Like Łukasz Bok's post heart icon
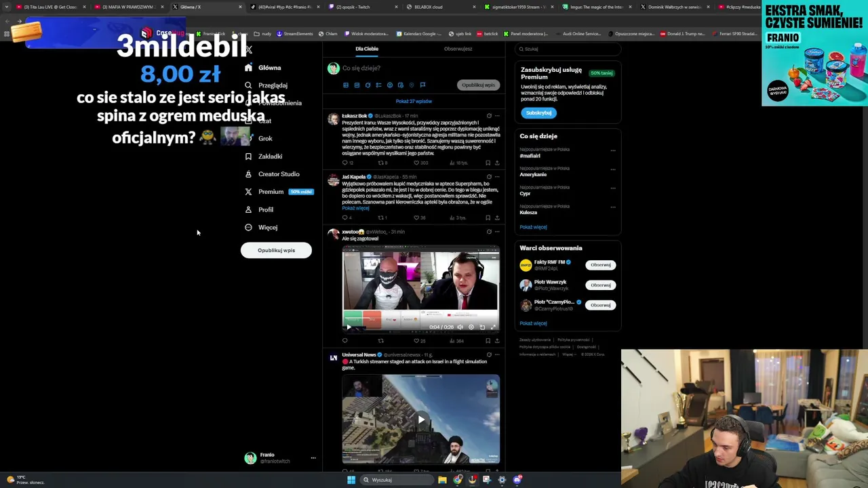868x488 pixels. click(x=416, y=163)
